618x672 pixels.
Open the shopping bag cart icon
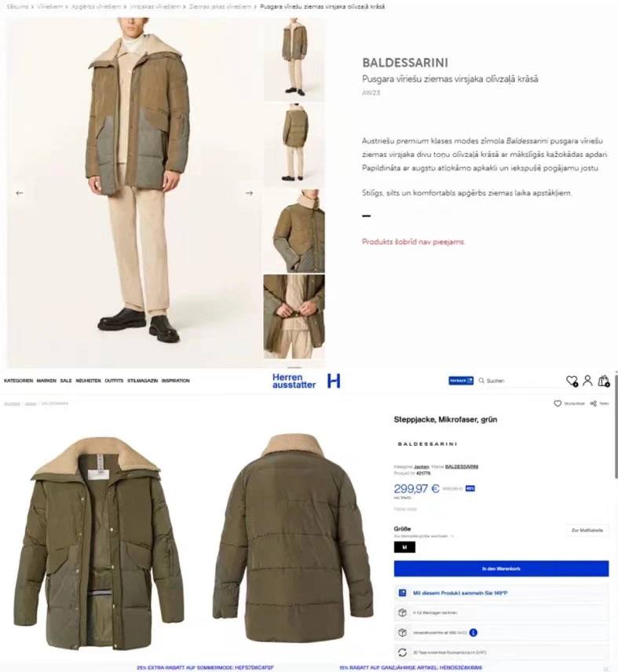pyautogui.click(x=604, y=381)
